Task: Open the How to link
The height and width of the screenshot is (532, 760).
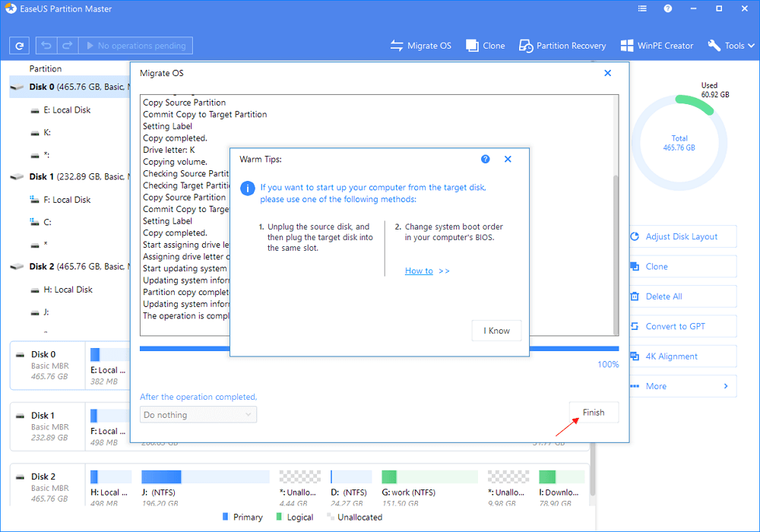Action: (419, 271)
